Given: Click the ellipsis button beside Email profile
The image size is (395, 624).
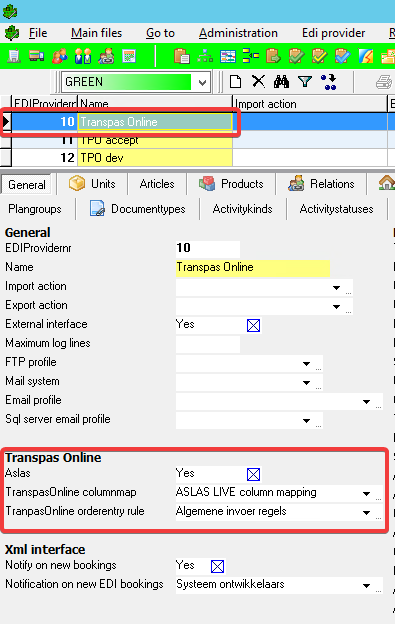Looking at the screenshot, I should point(378,406).
